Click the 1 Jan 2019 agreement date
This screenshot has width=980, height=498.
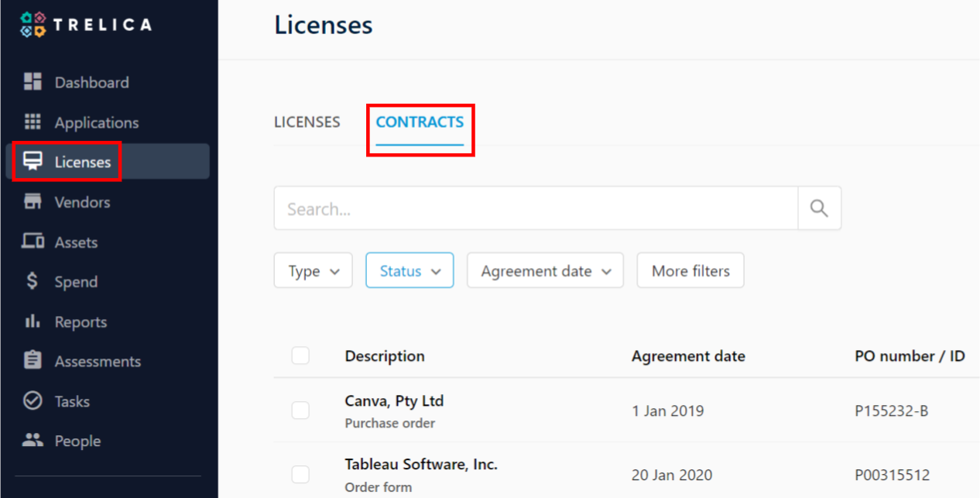click(x=667, y=411)
